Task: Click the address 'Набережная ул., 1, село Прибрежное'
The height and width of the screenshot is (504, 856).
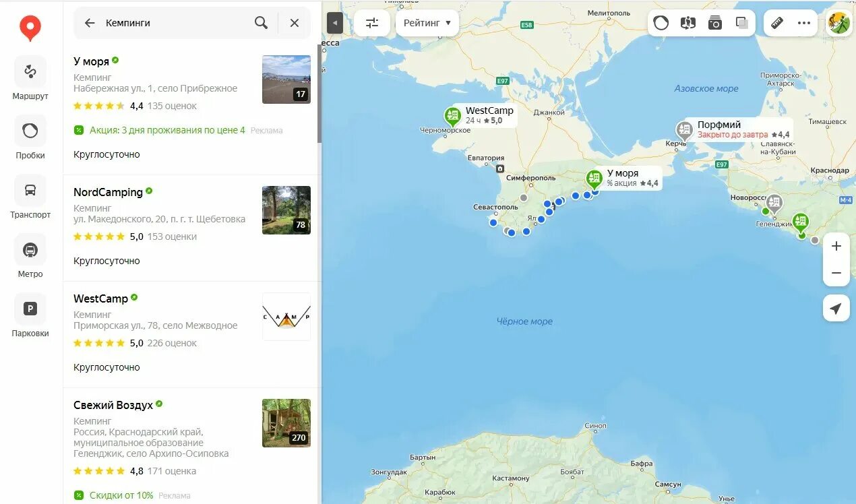Action: (x=156, y=88)
